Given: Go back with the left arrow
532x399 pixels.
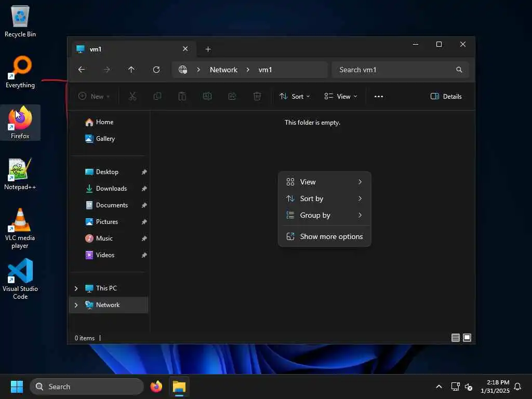Looking at the screenshot, I should coord(82,70).
